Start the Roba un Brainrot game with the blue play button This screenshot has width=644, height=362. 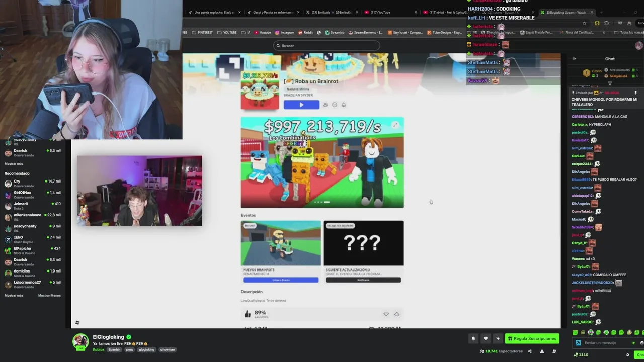(301, 105)
